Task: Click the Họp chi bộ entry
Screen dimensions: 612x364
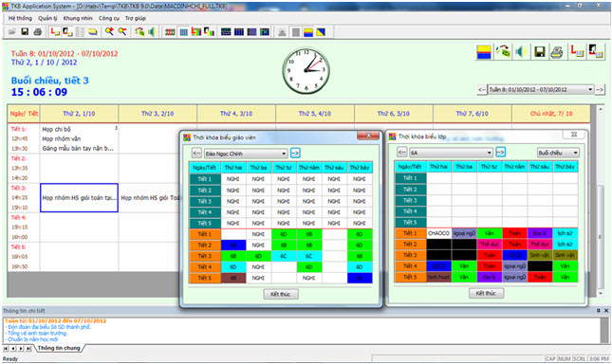Action: point(57,129)
